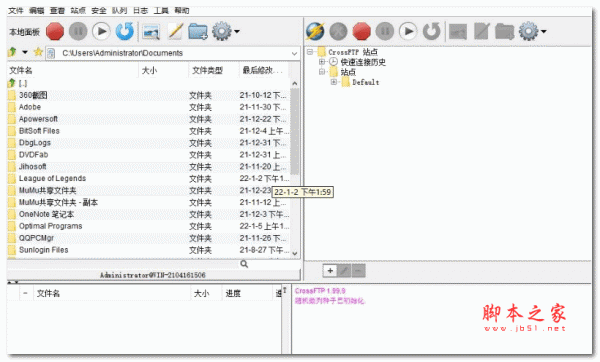Screen dimensions: 600x362
Task: Go up one directory via green arrow icon
Action: (x=12, y=52)
